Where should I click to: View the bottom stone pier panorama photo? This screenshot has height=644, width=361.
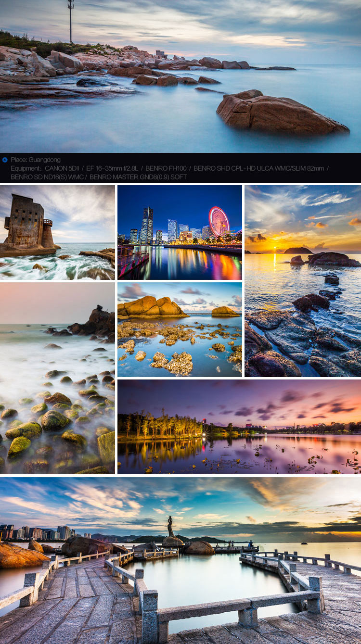click(180, 560)
